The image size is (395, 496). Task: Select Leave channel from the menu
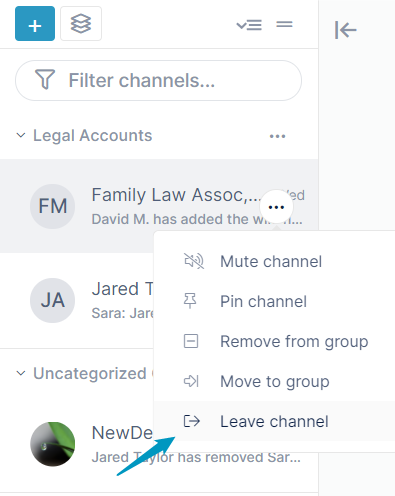[x=274, y=421]
